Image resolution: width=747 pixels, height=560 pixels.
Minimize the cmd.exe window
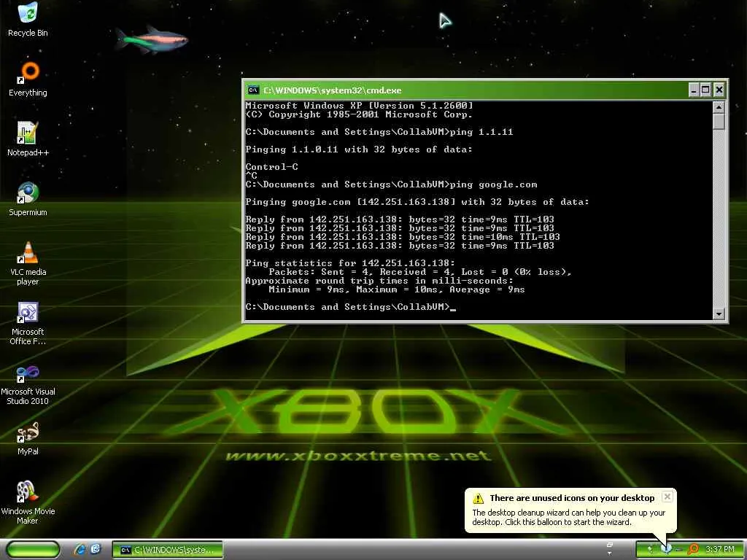[694, 90]
